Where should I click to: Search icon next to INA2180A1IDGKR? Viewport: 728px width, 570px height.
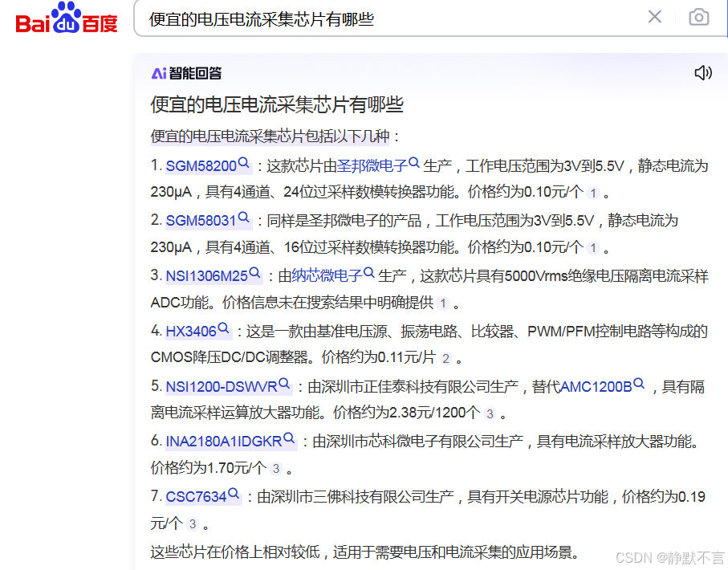289,438
